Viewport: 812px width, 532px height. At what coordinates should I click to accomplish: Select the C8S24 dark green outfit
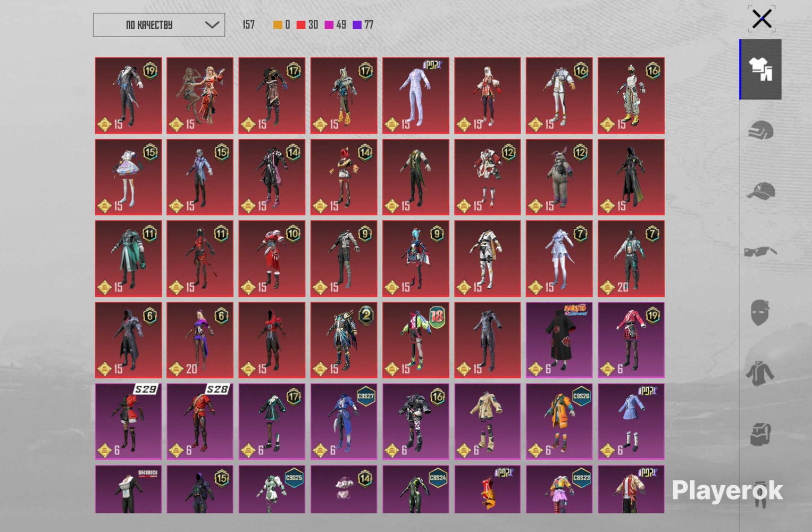416,489
